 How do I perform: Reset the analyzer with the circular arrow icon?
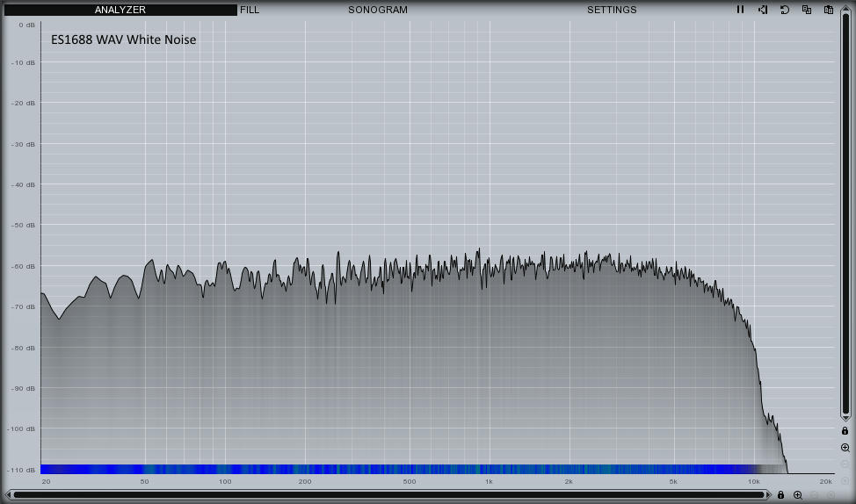pos(785,10)
